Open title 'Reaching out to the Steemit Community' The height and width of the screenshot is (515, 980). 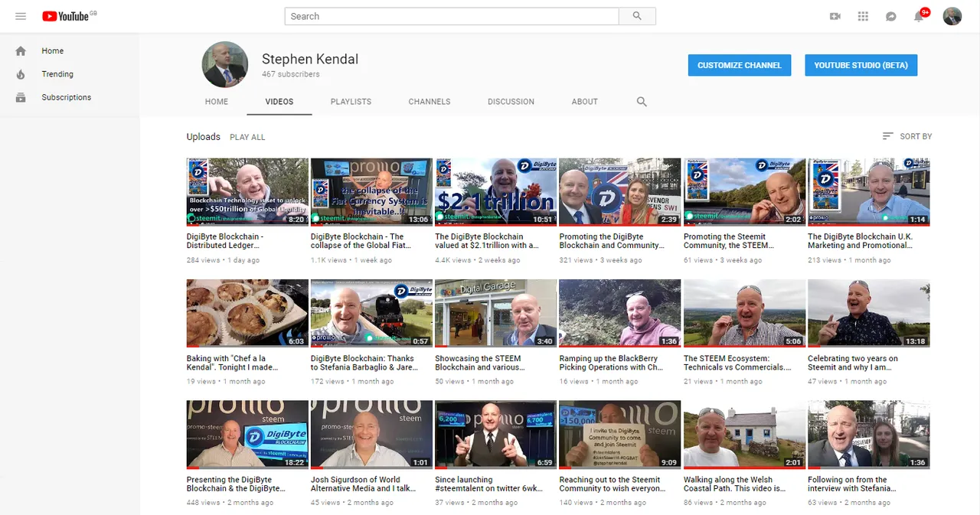point(612,484)
